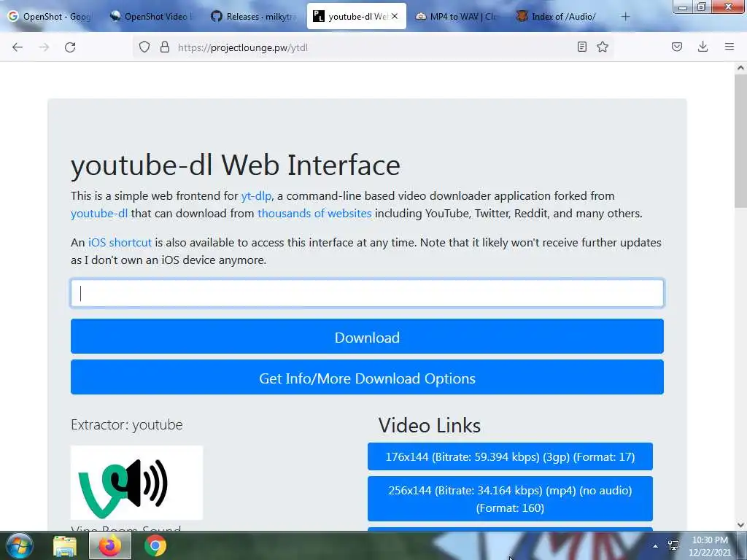This screenshot has height=560, width=747.
Task: Open the thousands of websites link
Action: [314, 214]
